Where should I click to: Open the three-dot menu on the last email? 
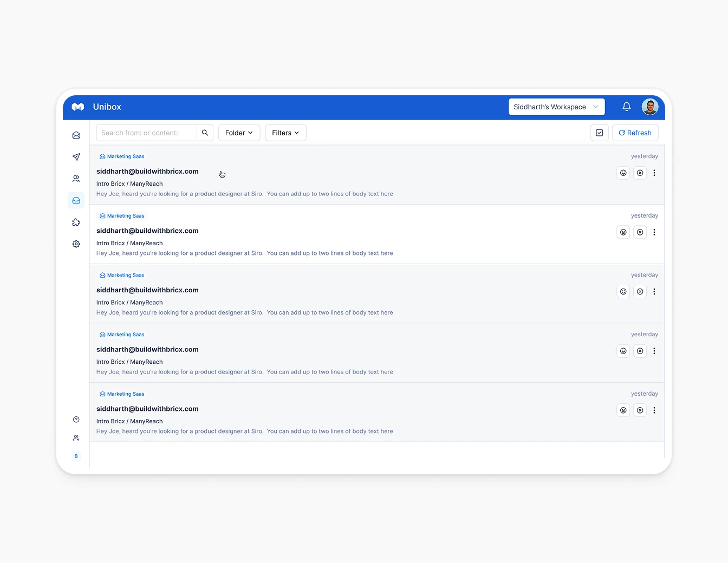[x=654, y=410]
